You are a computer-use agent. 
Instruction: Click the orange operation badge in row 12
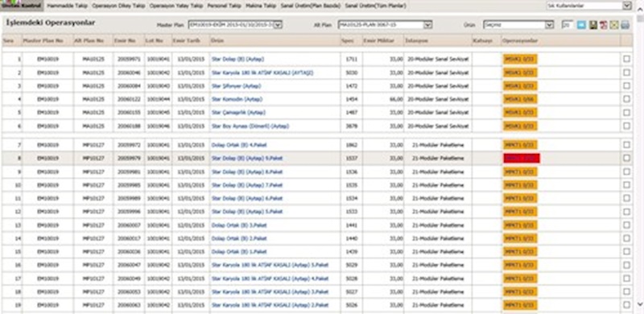520,212
